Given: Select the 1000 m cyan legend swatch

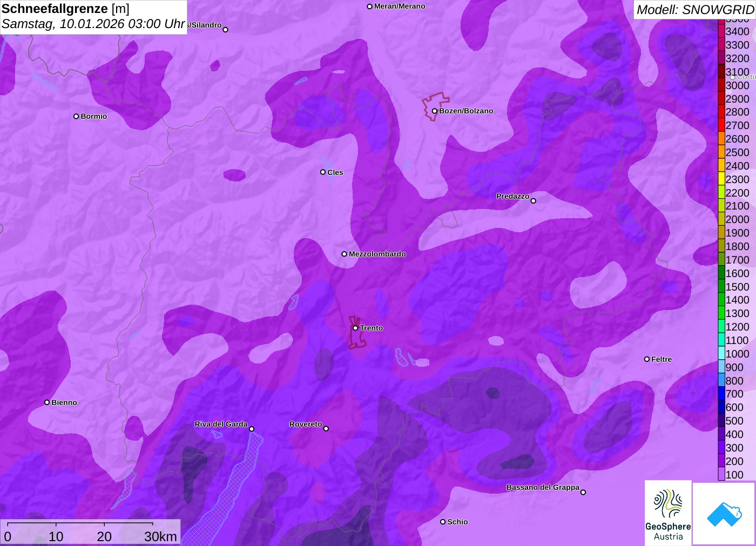Looking at the screenshot, I should [x=721, y=354].
